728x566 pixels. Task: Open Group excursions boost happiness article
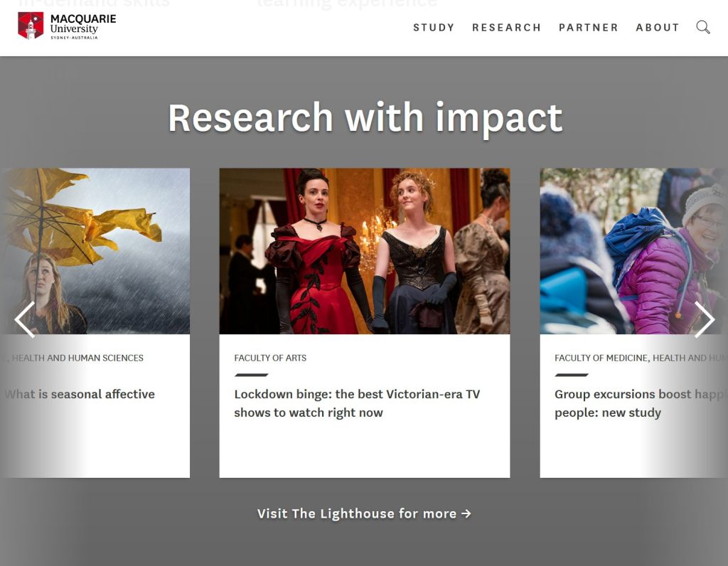pyautogui.click(x=641, y=403)
